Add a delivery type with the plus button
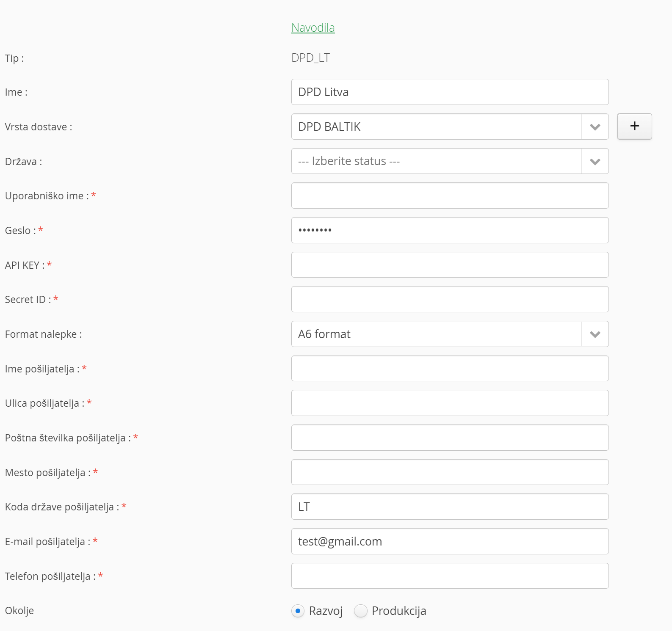 point(634,126)
